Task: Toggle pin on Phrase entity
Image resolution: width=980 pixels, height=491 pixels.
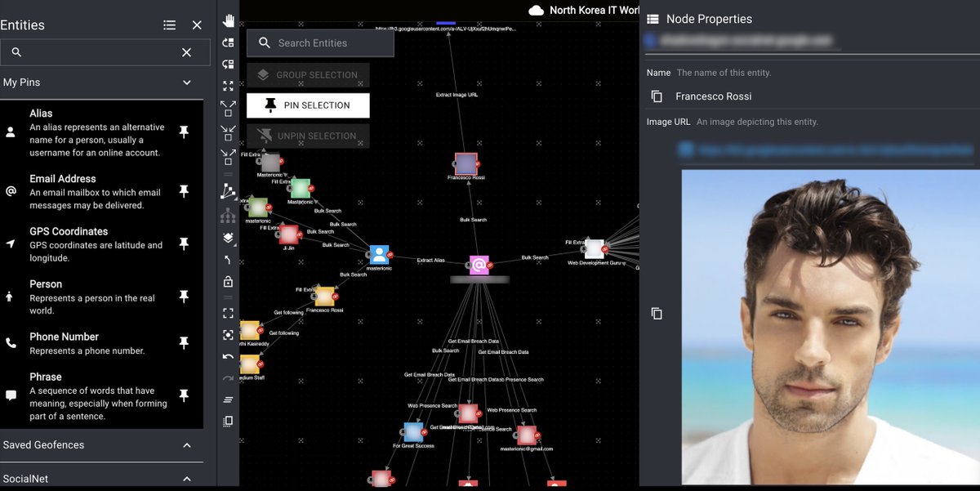Action: pyautogui.click(x=184, y=395)
